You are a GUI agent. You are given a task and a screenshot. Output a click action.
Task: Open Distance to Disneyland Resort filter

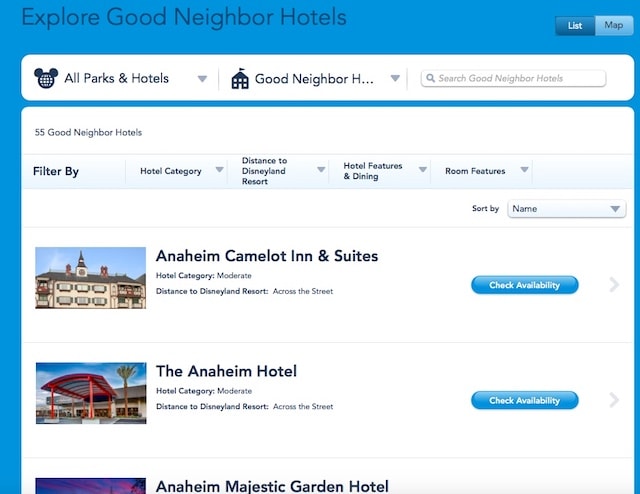278,171
